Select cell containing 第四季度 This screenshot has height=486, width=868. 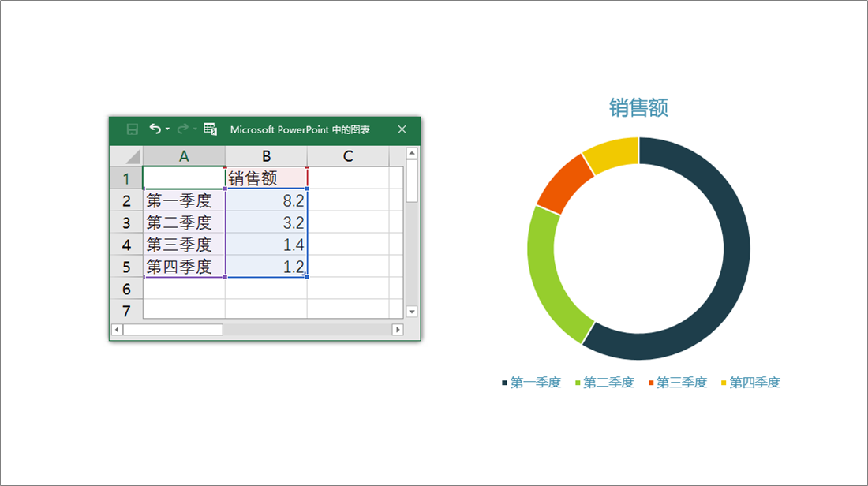pyautogui.click(x=184, y=267)
